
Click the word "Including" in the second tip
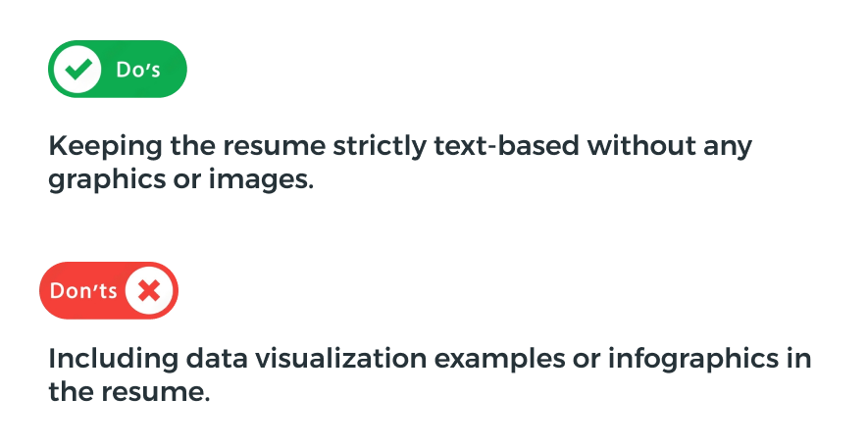[x=113, y=360]
